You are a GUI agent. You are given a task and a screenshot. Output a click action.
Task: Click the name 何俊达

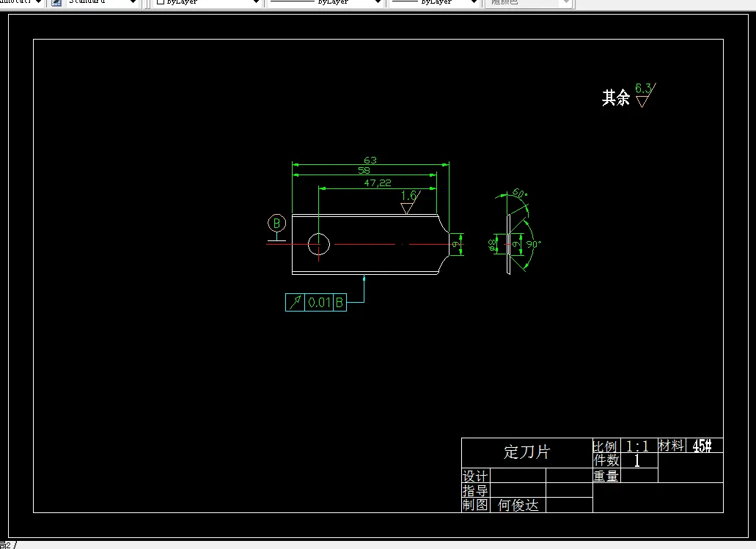[x=518, y=505]
